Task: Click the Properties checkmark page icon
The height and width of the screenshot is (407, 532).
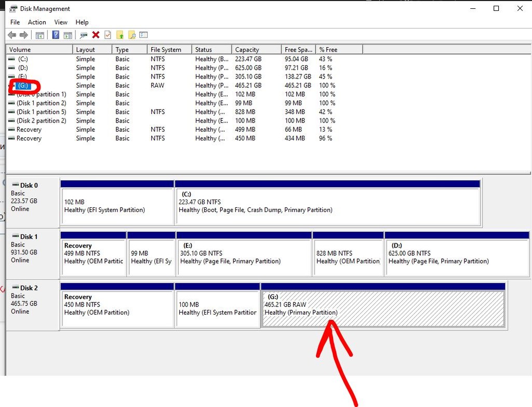Action: (x=108, y=35)
